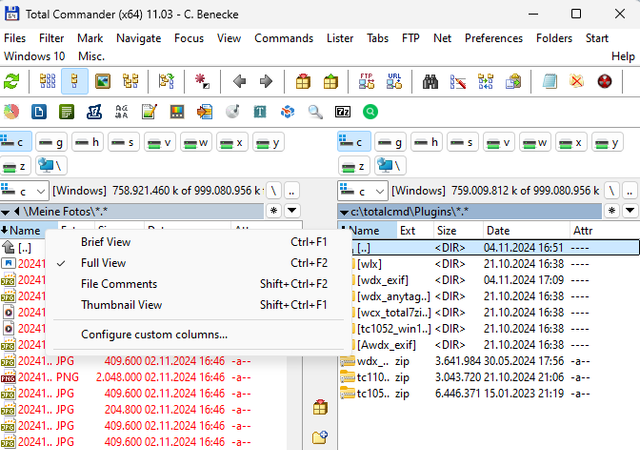Open the Preferences menu
The image size is (640, 450).
pyautogui.click(x=493, y=38)
